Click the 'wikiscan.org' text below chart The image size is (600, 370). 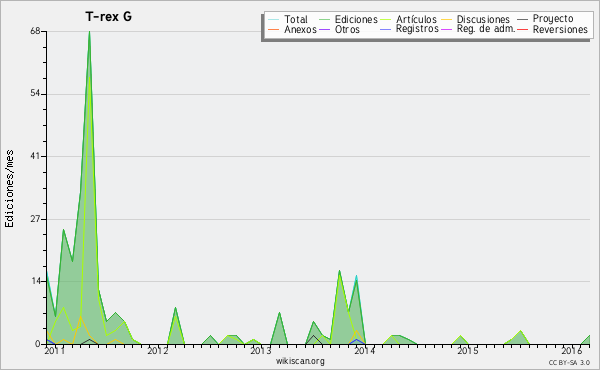300,361
